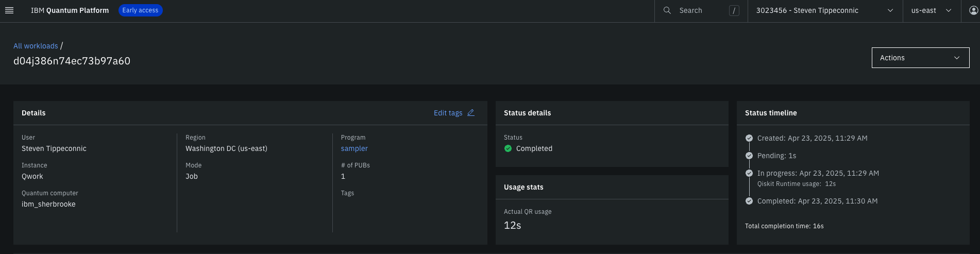Screen dimensions: 980x254
Task: Open the 3023456 - Steven Tippeconnic account selector
Action: point(825,10)
